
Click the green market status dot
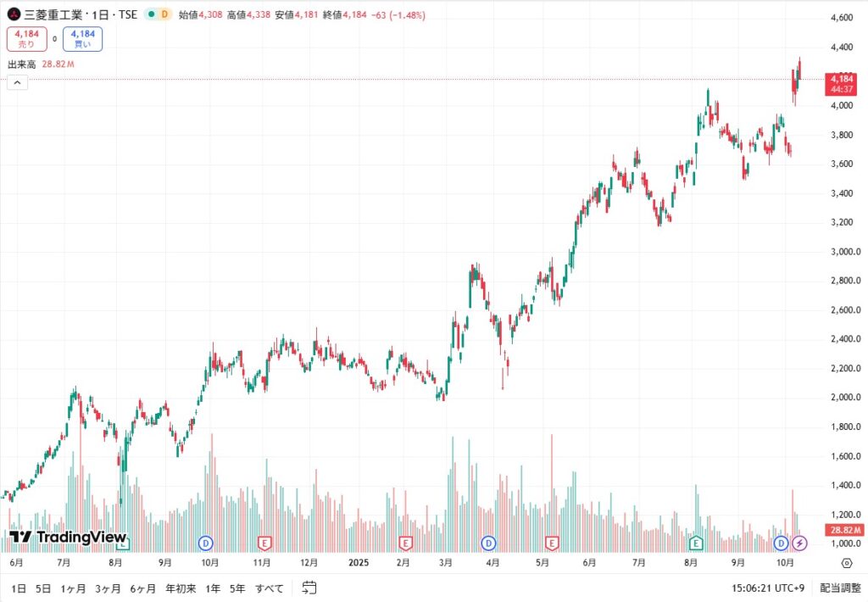click(149, 15)
